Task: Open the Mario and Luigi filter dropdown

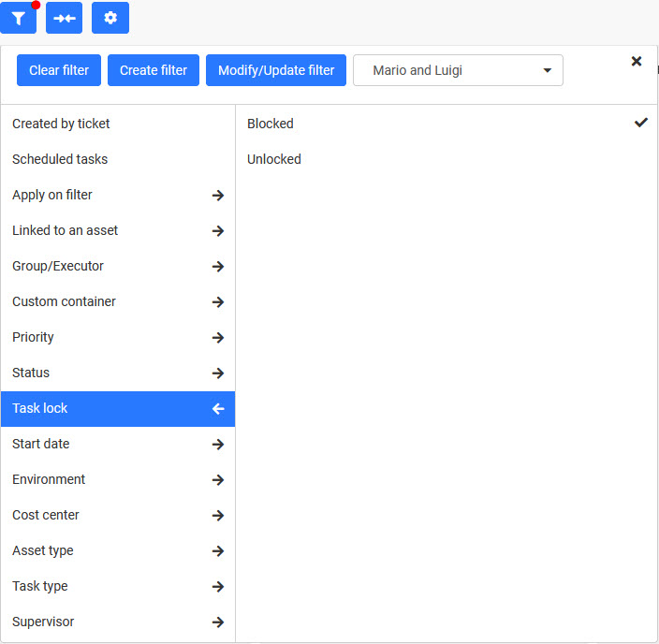Action: [458, 70]
